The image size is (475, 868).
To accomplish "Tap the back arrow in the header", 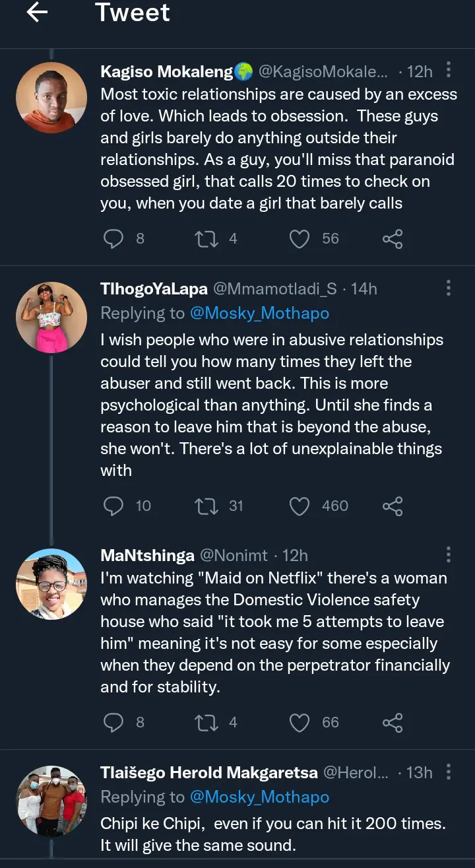I will [x=37, y=13].
